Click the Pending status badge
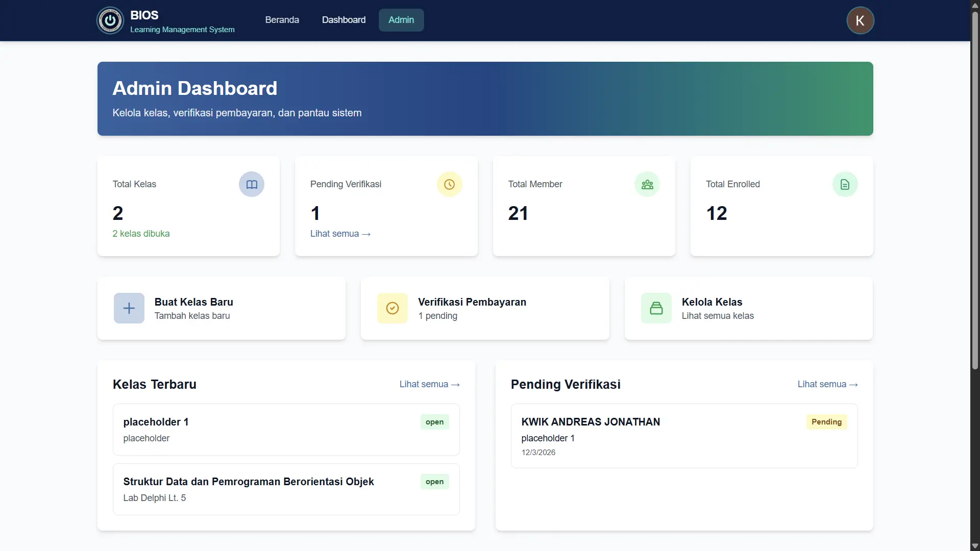Viewport: 980px width, 551px height. click(826, 422)
